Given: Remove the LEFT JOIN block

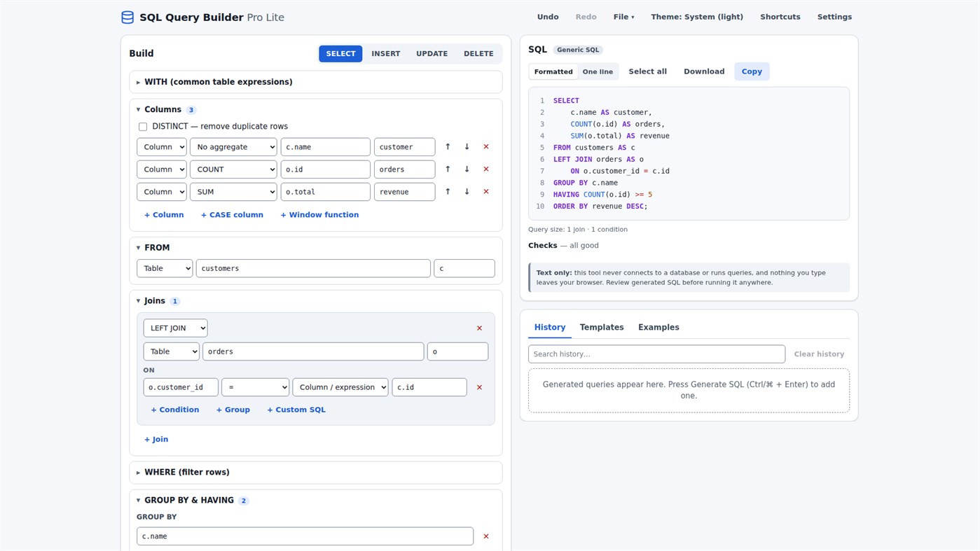Looking at the screenshot, I should coord(480,328).
